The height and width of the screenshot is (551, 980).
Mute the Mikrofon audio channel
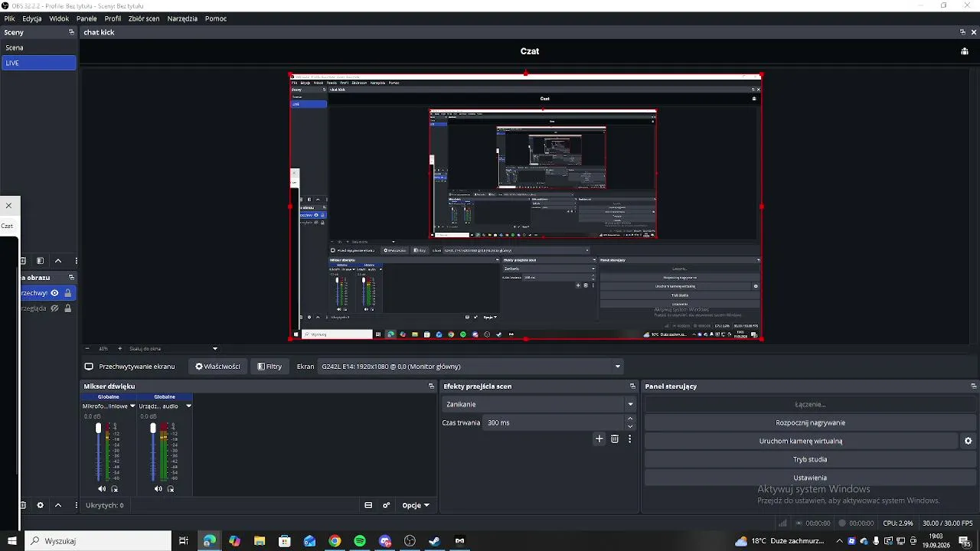(102, 489)
